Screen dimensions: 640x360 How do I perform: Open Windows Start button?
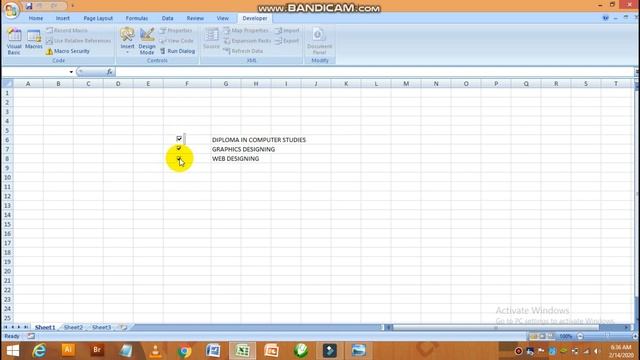pyautogui.click(x=13, y=351)
